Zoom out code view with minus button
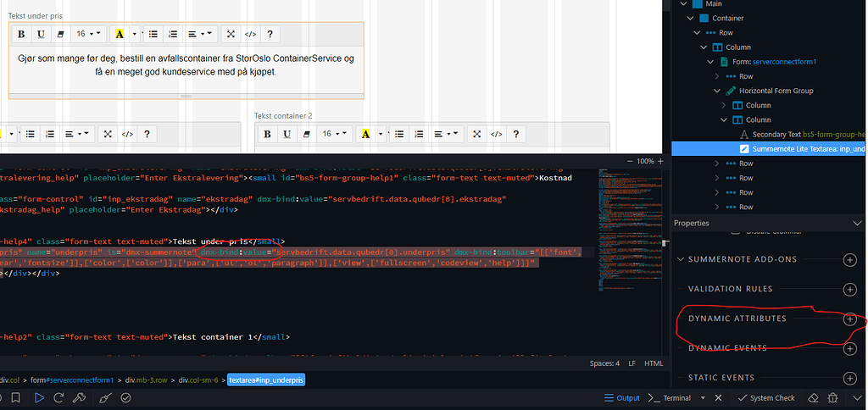This screenshot has width=868, height=410. pos(630,161)
